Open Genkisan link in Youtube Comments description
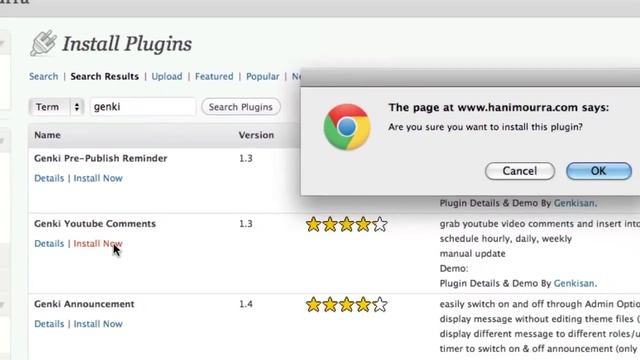 pos(574,283)
